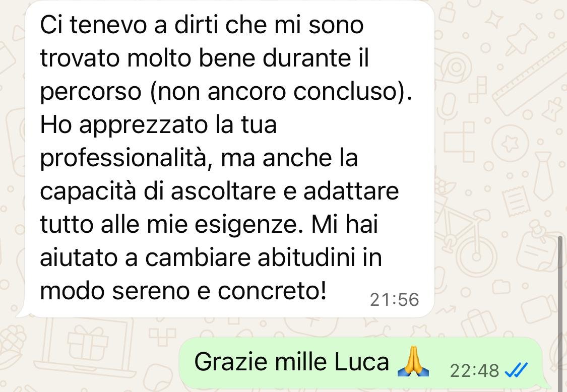The height and width of the screenshot is (392, 567).
Task: Select the 21:56 message timestamp
Action: (394, 300)
